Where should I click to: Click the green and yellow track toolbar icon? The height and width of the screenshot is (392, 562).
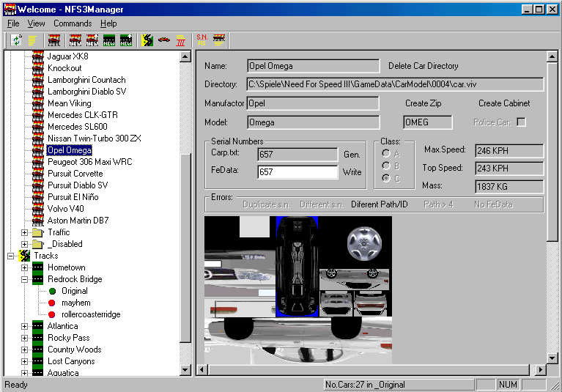coord(147,40)
